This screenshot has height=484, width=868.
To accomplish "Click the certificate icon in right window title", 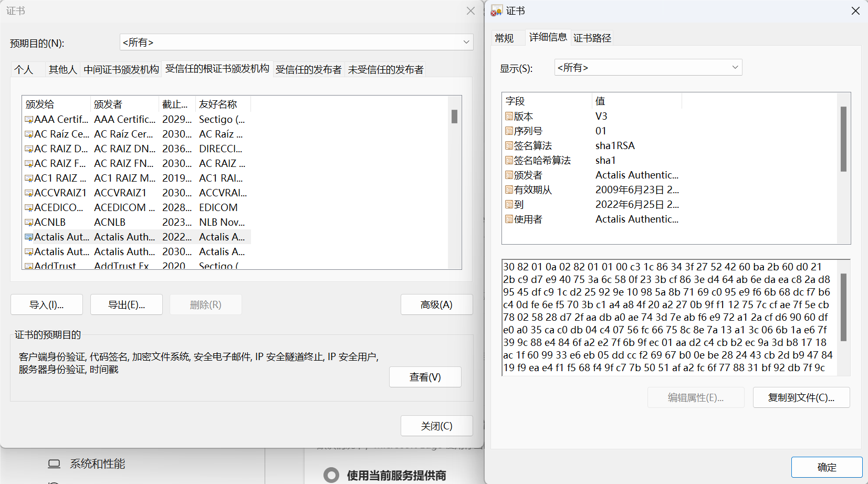I will 496,11.
